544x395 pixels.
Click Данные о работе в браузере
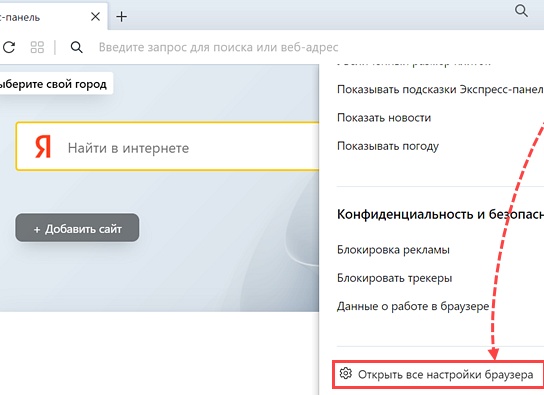pos(413,306)
